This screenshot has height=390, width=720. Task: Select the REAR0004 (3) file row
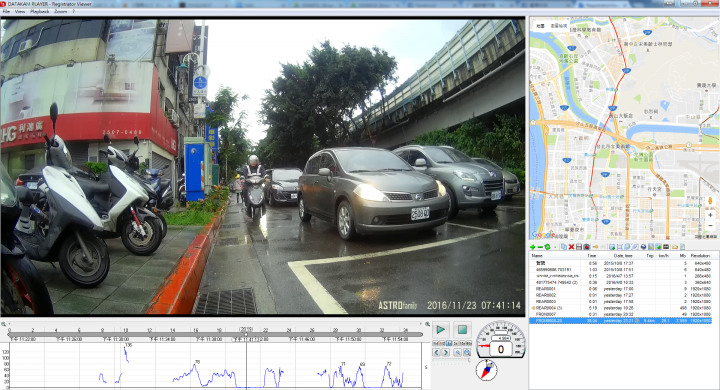point(620,308)
